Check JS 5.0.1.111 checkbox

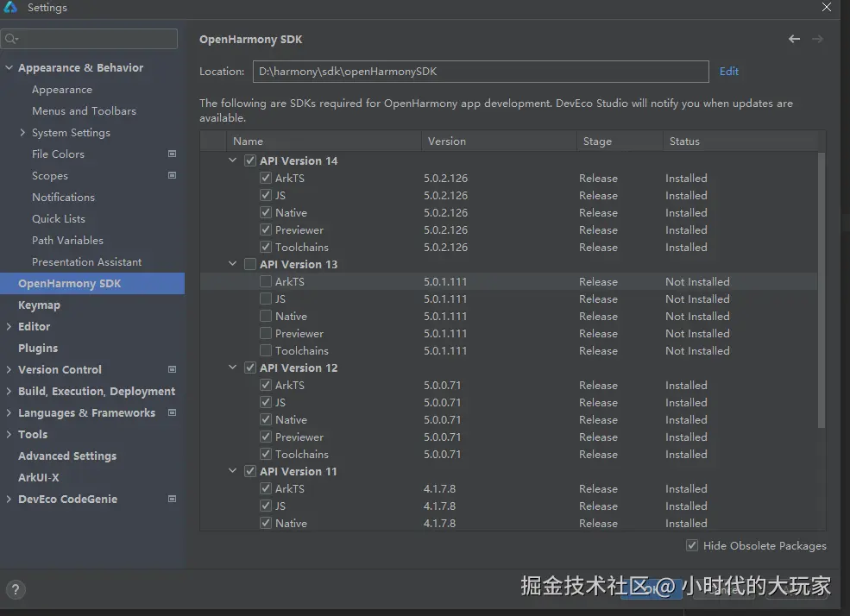tap(266, 299)
